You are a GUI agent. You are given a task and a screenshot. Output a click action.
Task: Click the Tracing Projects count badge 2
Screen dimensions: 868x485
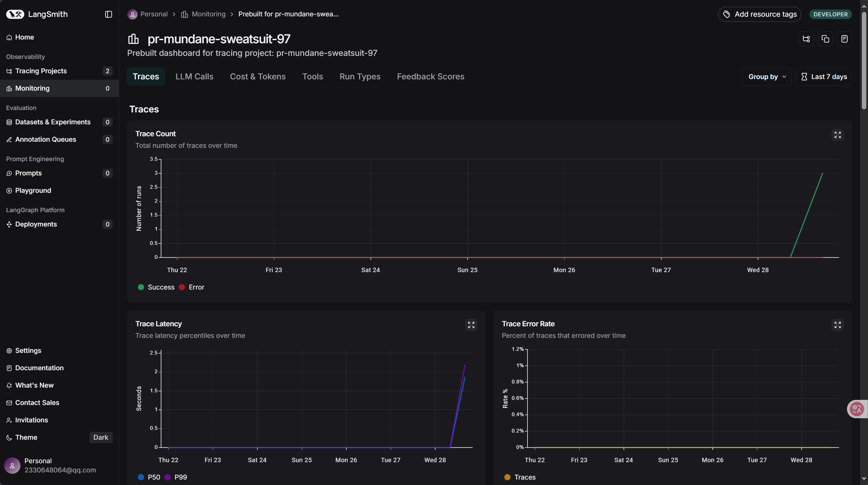point(108,71)
